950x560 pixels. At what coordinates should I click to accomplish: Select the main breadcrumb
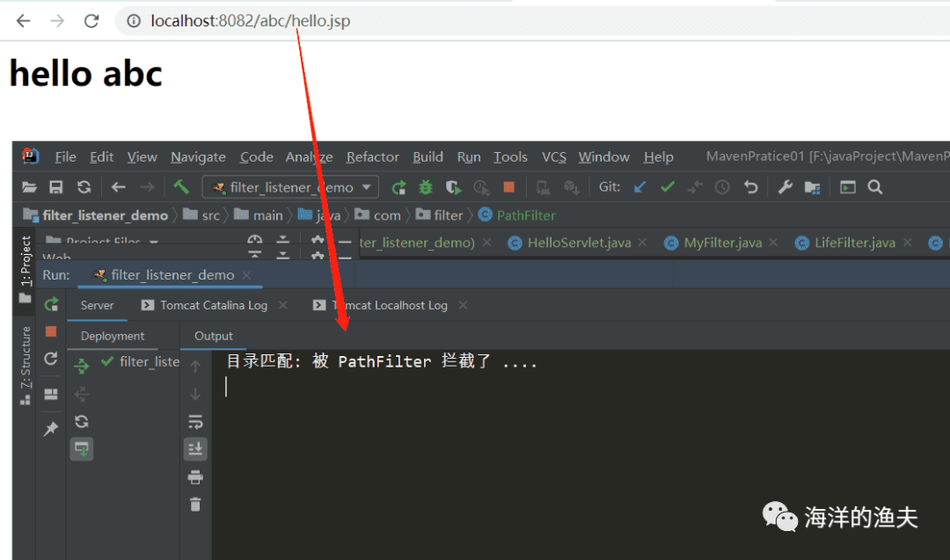click(x=259, y=215)
